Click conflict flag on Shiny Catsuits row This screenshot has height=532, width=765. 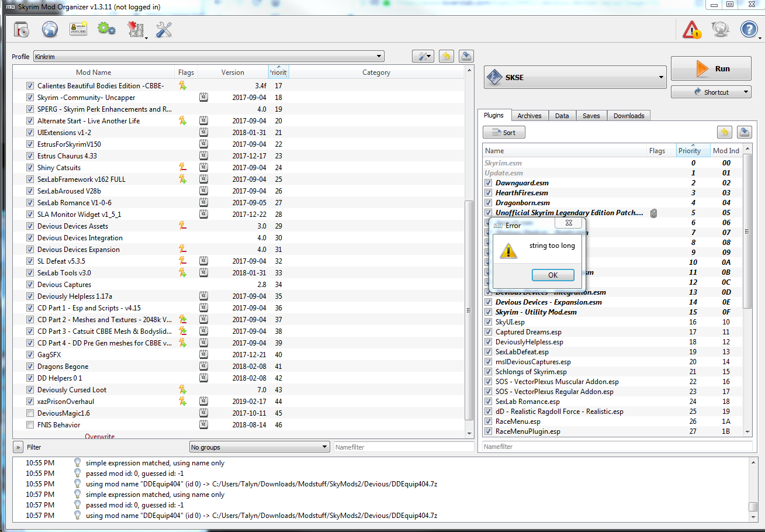tap(182, 168)
